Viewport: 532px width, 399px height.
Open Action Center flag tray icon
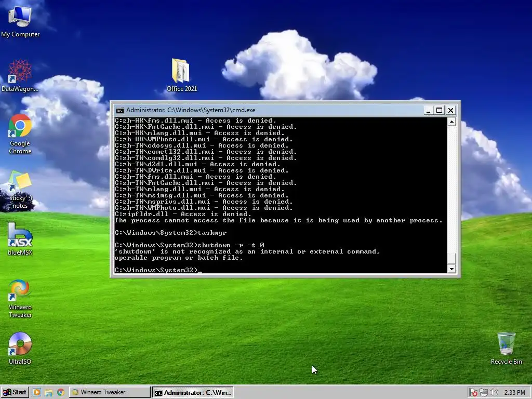pos(473,393)
